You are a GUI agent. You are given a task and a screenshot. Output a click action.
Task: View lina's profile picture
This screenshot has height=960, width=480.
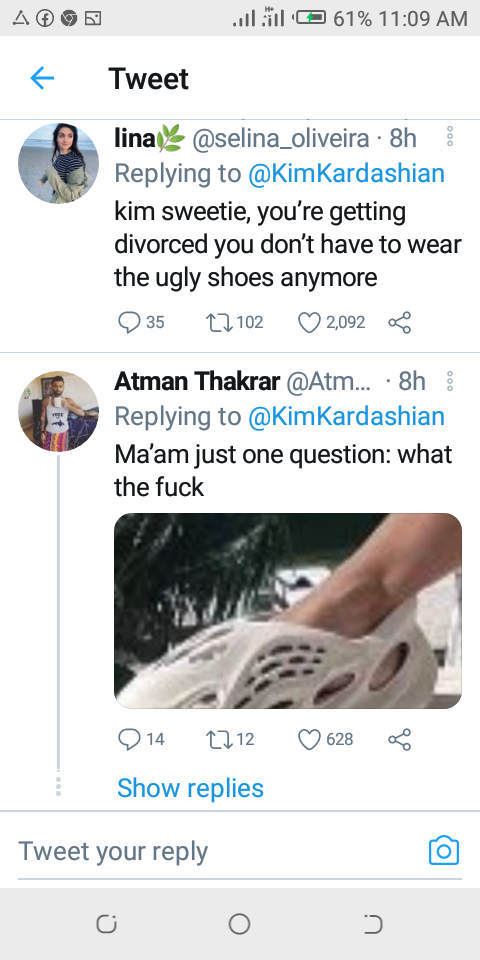59,163
